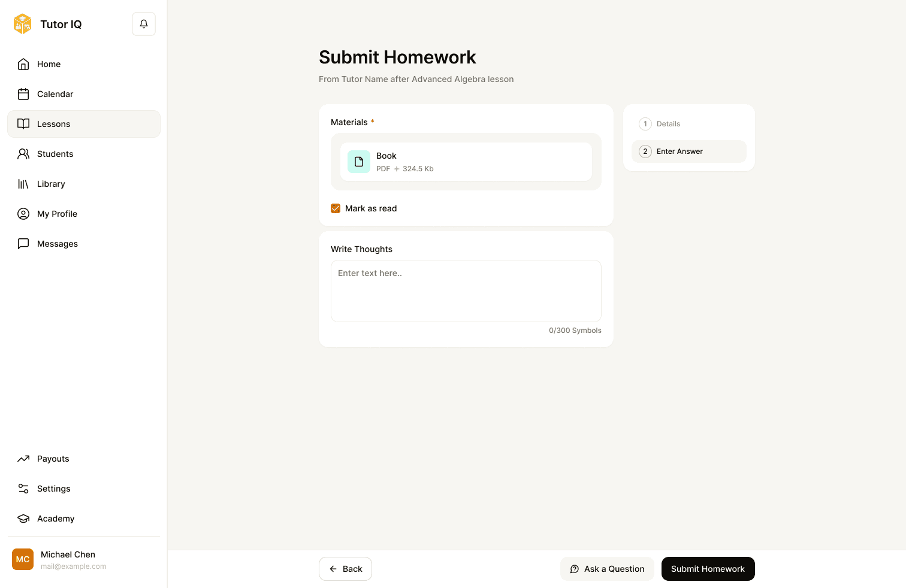Click Michael Chen account name
Viewport: 906px width, 588px height.
(68, 554)
